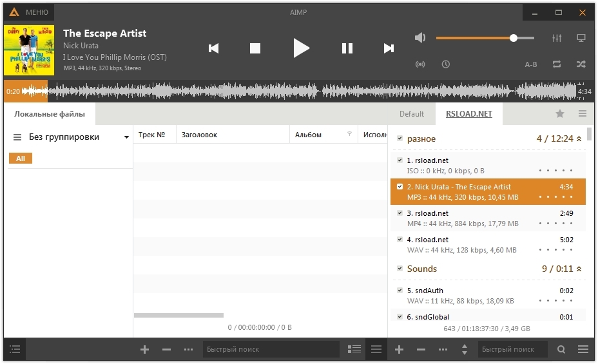Sort by Заголовок column header

coord(233,135)
